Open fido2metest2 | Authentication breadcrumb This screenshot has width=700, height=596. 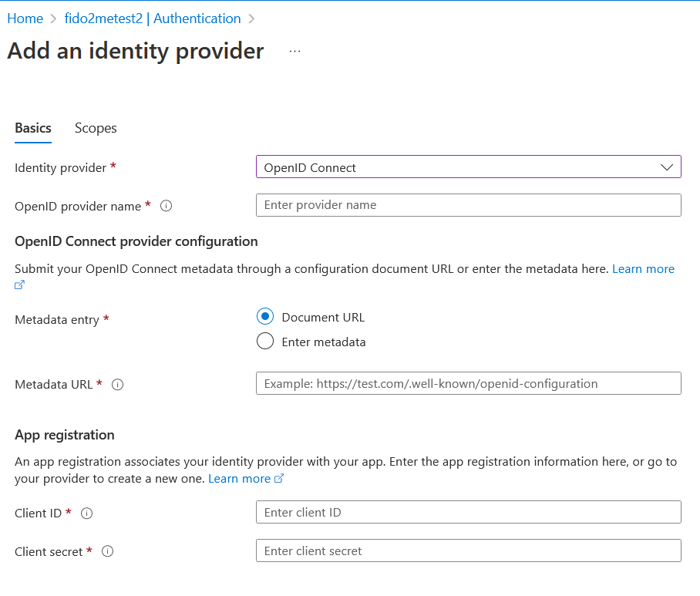pos(153,19)
